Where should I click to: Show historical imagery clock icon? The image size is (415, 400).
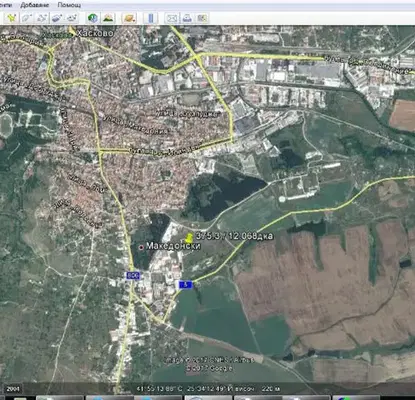pyautogui.click(x=93, y=18)
